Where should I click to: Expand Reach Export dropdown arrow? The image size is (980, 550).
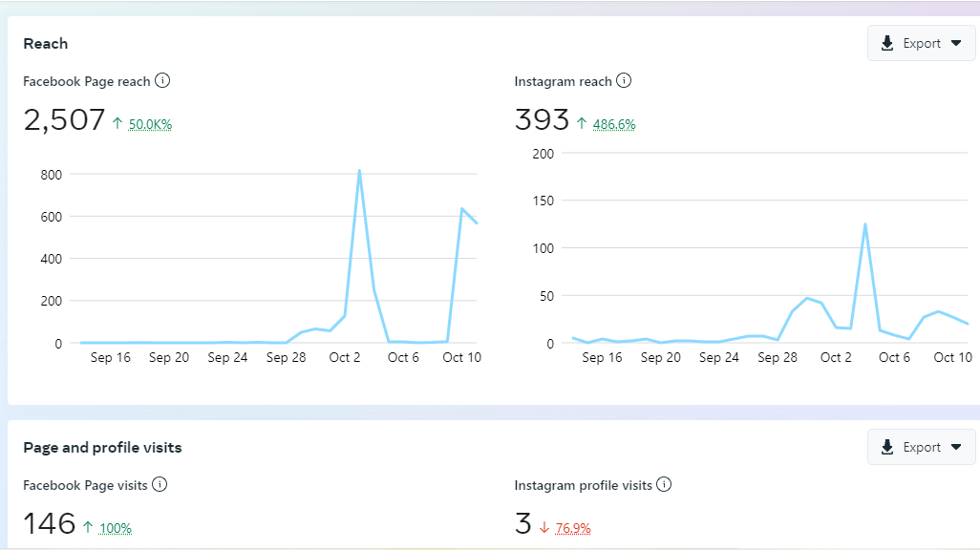coord(956,43)
